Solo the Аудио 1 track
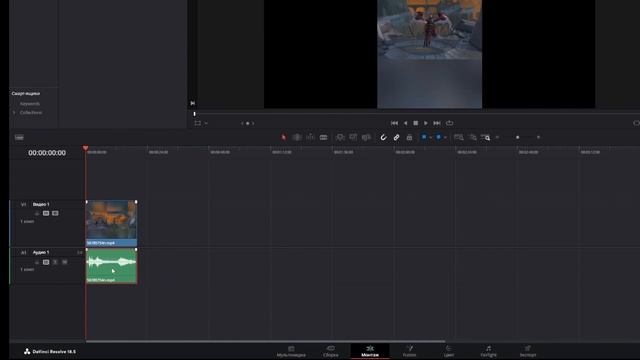 pyautogui.click(x=56, y=262)
